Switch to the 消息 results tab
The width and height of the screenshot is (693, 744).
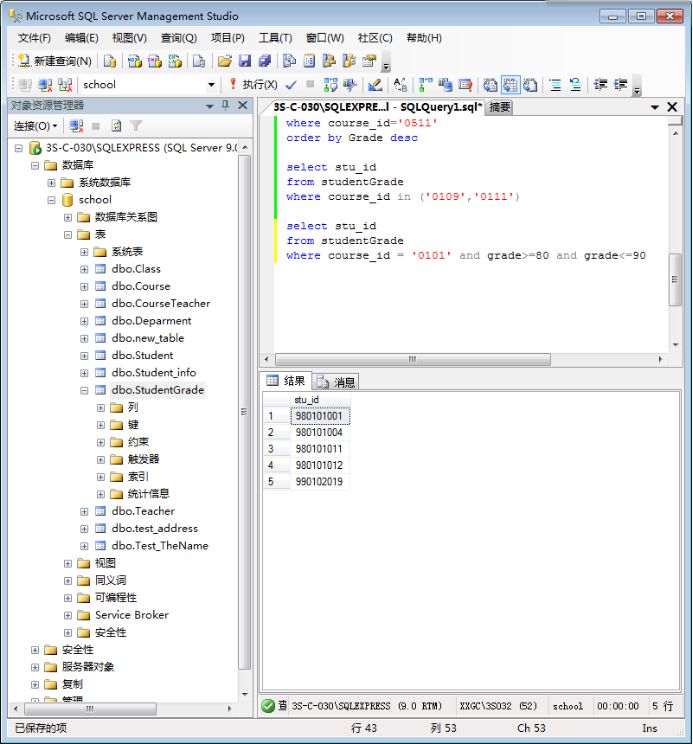pyautogui.click(x=335, y=382)
